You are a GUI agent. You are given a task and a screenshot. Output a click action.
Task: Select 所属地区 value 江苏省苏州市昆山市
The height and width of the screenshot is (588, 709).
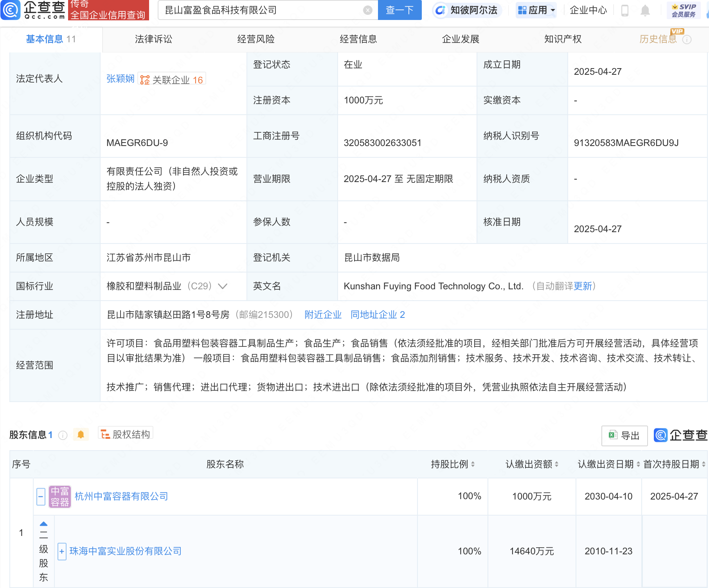point(149,258)
